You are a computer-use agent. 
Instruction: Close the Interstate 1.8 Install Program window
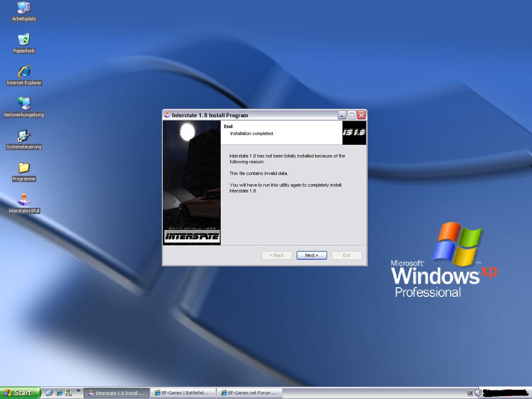pyautogui.click(x=361, y=115)
